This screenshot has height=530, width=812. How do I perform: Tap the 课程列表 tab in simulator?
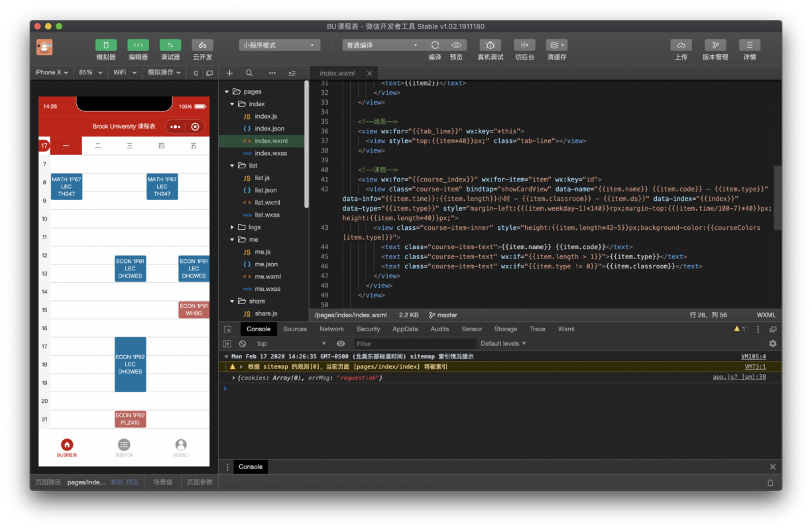coord(124,449)
